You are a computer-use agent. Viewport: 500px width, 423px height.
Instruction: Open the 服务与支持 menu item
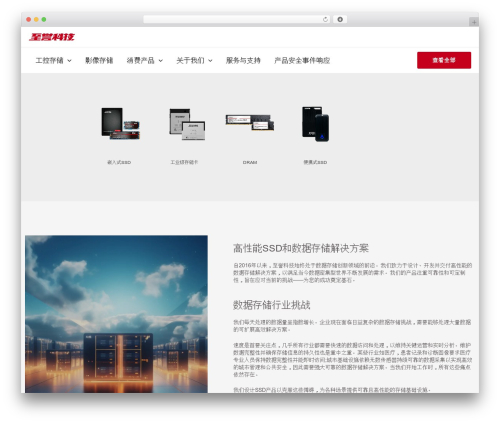[x=243, y=60]
